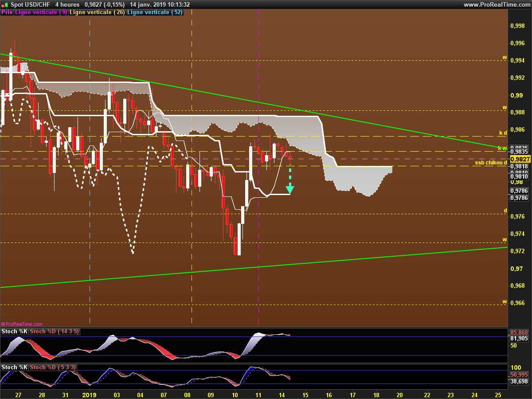Click the 4 heures timeframe in title
Screen dimensions: 532x399
point(67,4)
